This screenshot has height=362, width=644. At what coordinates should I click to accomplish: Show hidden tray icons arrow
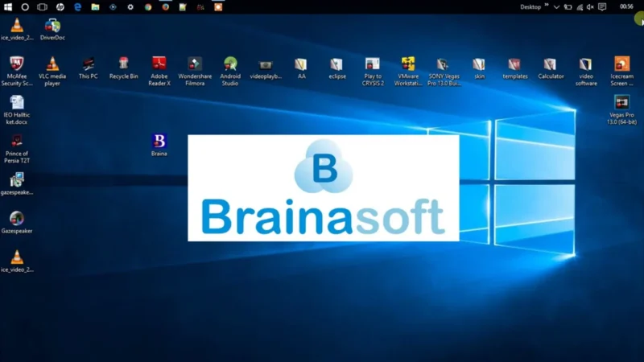pyautogui.click(x=556, y=7)
